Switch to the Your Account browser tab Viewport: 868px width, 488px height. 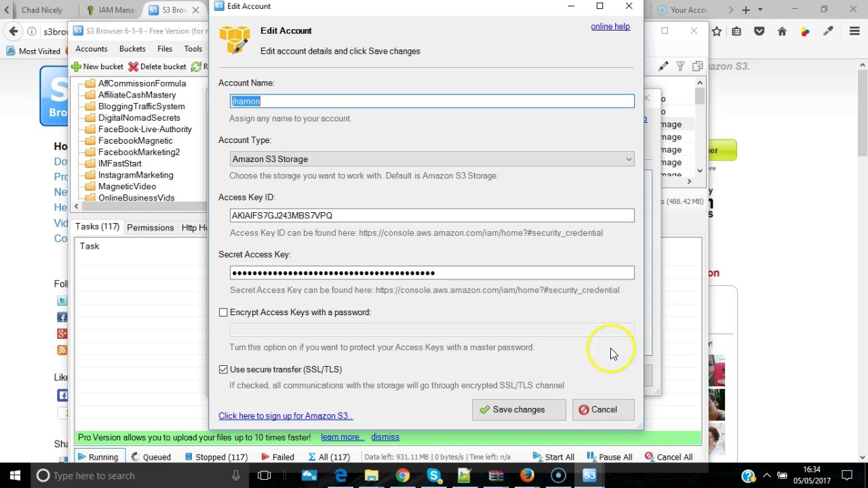pos(688,10)
